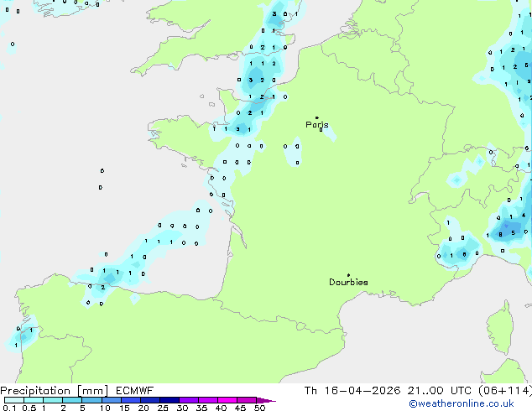Click the Dourbies city label

click(x=348, y=282)
